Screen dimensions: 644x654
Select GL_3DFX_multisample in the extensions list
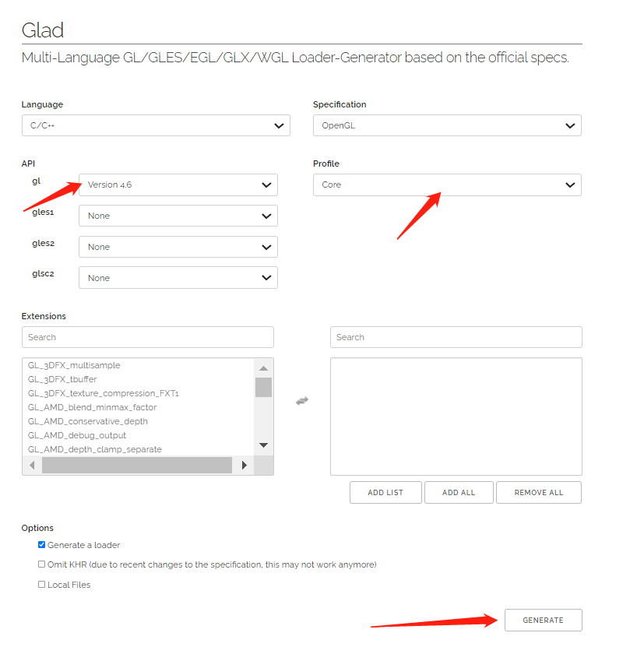[x=74, y=365]
